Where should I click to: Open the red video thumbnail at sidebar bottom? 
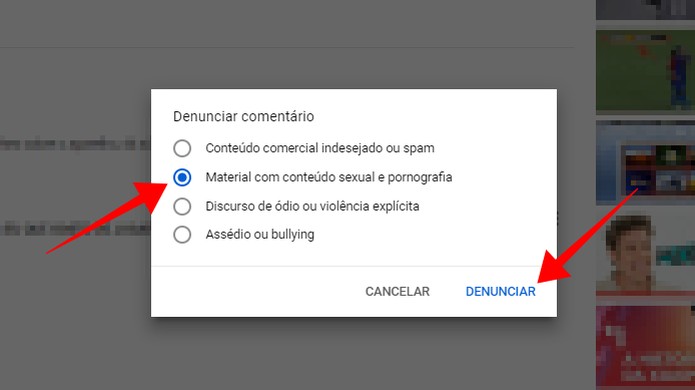coord(645,347)
